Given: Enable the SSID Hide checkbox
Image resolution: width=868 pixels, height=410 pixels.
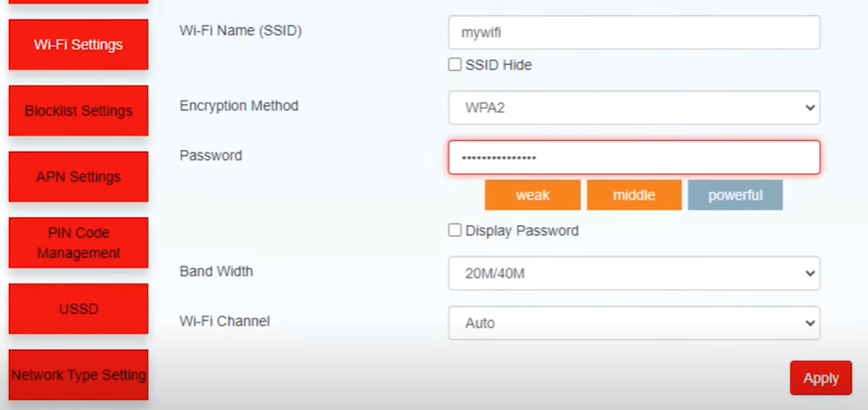Looking at the screenshot, I should 455,65.
